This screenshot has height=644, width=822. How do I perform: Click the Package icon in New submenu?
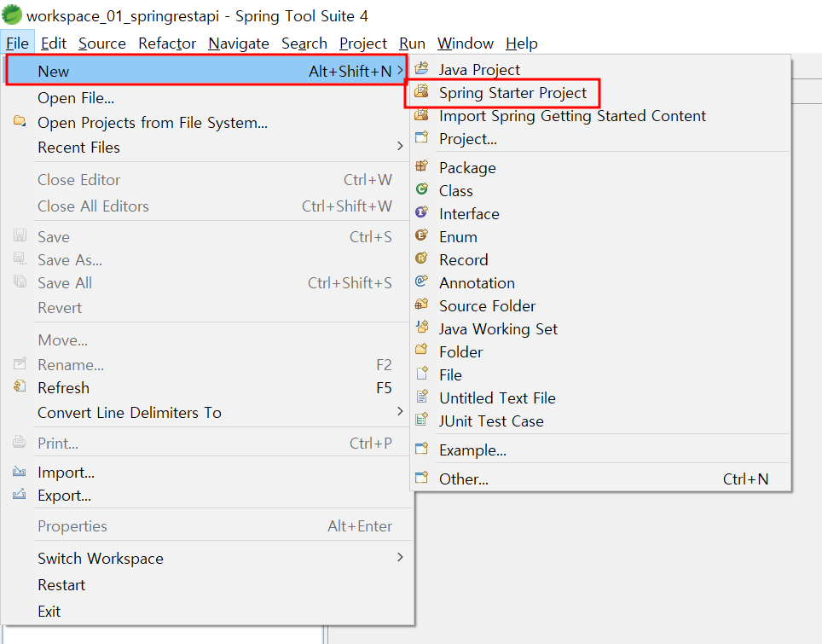[x=422, y=167]
